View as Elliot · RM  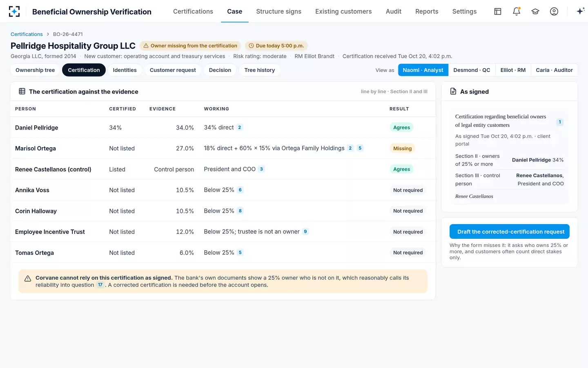tap(513, 70)
